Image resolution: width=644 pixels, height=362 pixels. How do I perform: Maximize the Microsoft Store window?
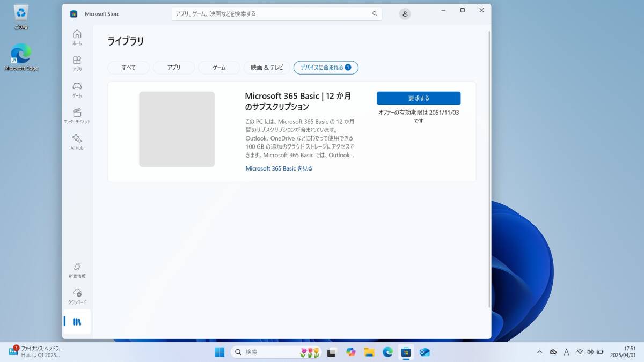[463, 10]
